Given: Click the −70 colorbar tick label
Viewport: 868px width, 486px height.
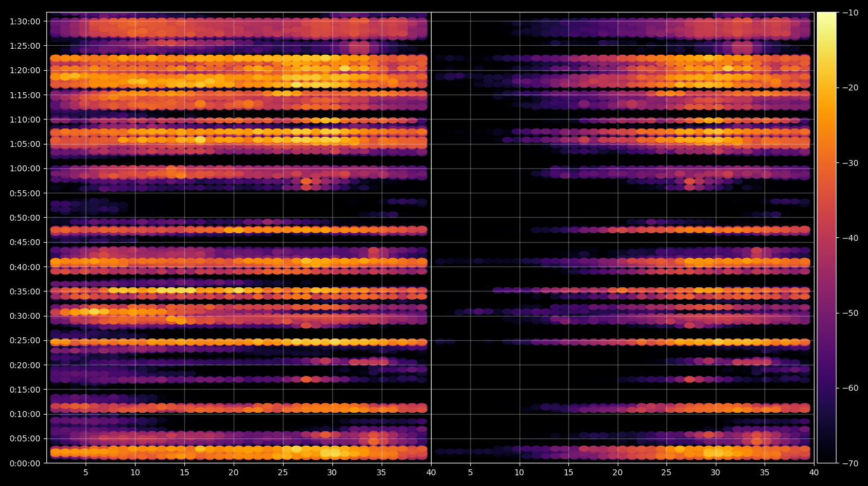Looking at the screenshot, I should [851, 463].
